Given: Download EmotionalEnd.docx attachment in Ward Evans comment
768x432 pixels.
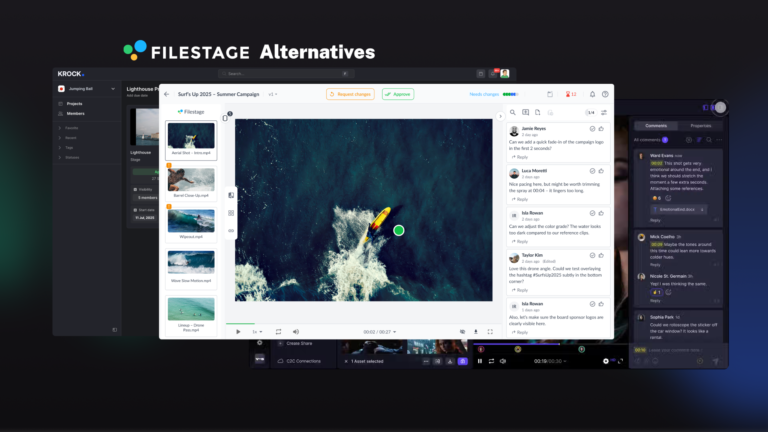Looking at the screenshot, I should point(702,209).
